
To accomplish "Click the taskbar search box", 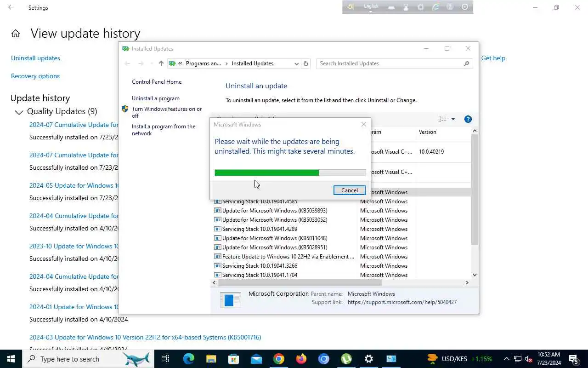I will [88, 359].
